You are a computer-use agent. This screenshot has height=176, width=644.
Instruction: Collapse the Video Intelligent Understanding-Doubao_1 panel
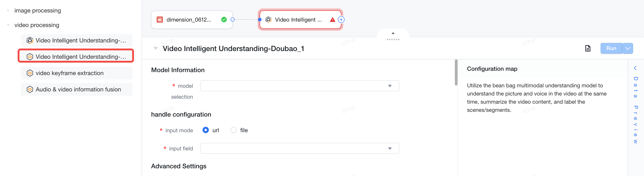pyautogui.click(x=155, y=48)
